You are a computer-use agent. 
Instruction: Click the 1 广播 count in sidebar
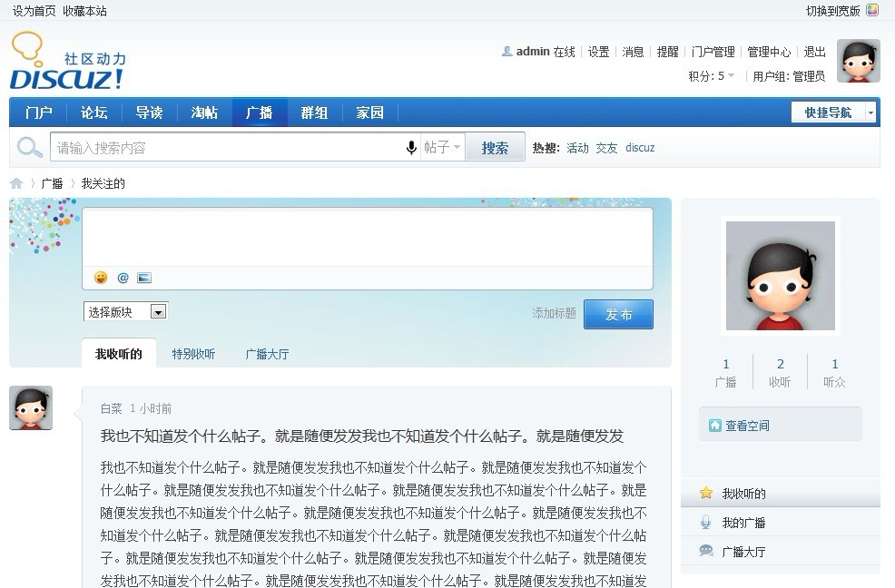point(725,372)
